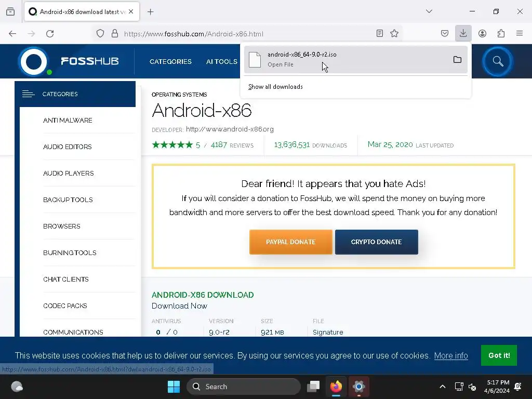The image size is (532, 399).
Task: Show hidden system tray icons chevron
Action: [x=443, y=387]
